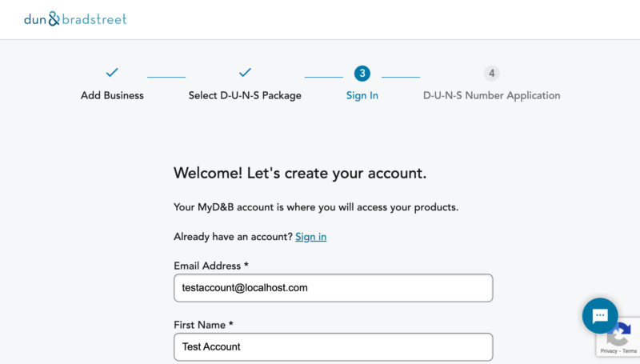
Task: Focus the Email Address input field
Action: 333,288
